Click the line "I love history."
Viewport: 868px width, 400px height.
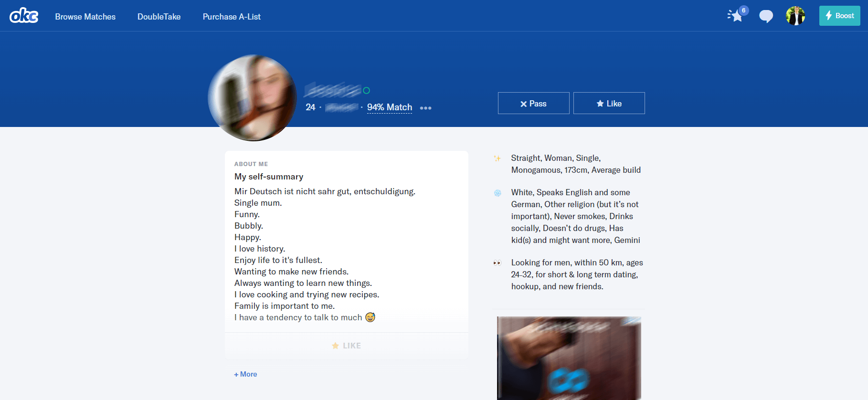(260, 249)
